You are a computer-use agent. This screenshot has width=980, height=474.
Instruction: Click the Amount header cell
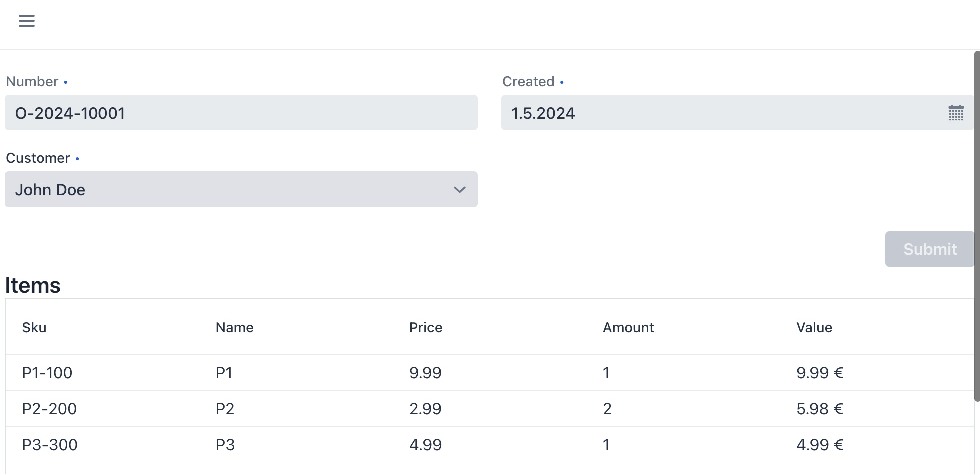[x=628, y=327]
